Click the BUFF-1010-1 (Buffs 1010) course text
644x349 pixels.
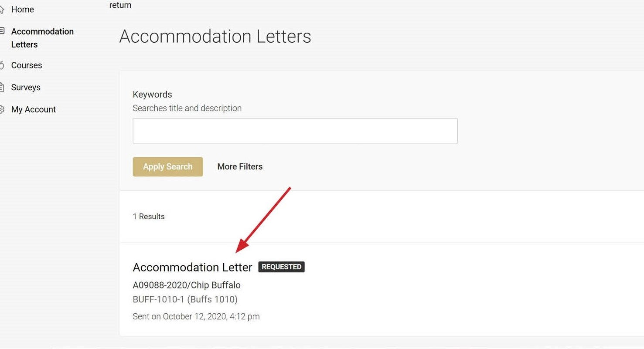click(185, 300)
